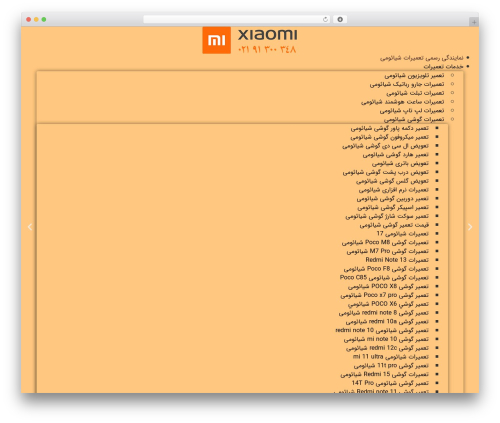Click the mi note 10 repair link
This screenshot has height=423, width=500.
coord(386,339)
